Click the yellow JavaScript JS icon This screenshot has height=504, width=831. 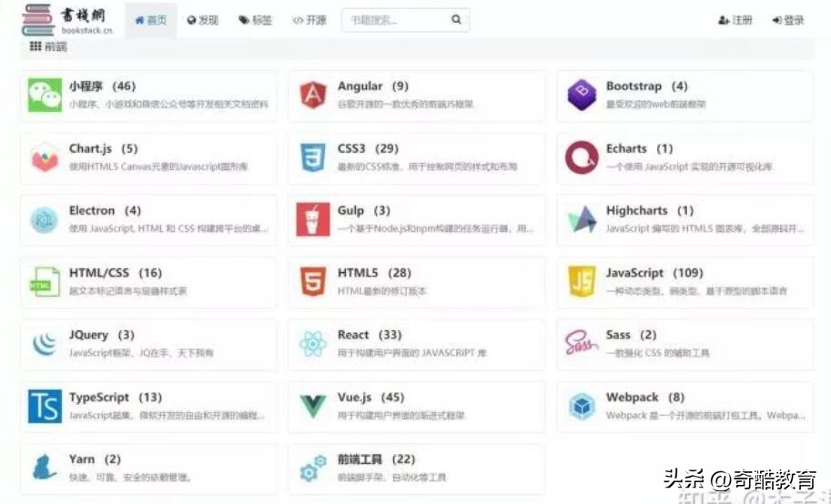[582, 281]
